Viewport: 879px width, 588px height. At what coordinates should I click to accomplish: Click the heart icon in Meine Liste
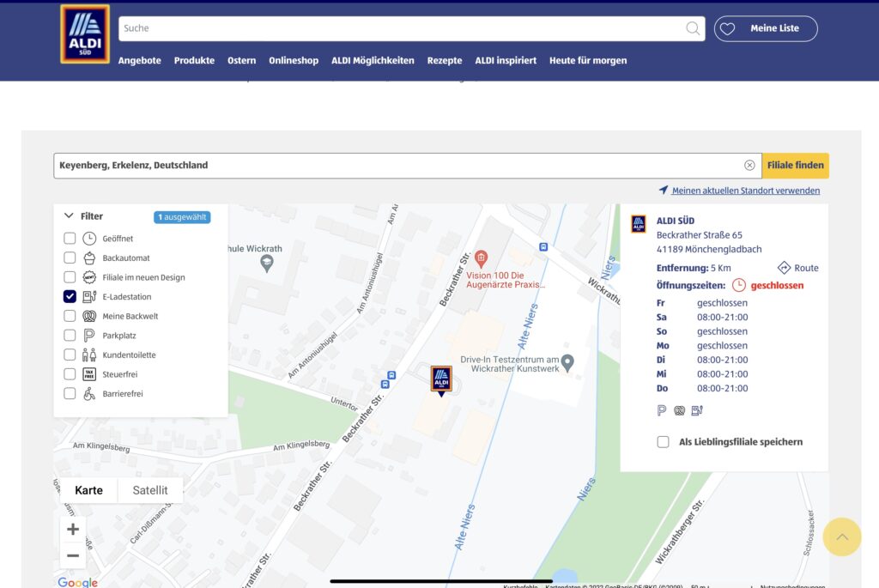click(728, 28)
